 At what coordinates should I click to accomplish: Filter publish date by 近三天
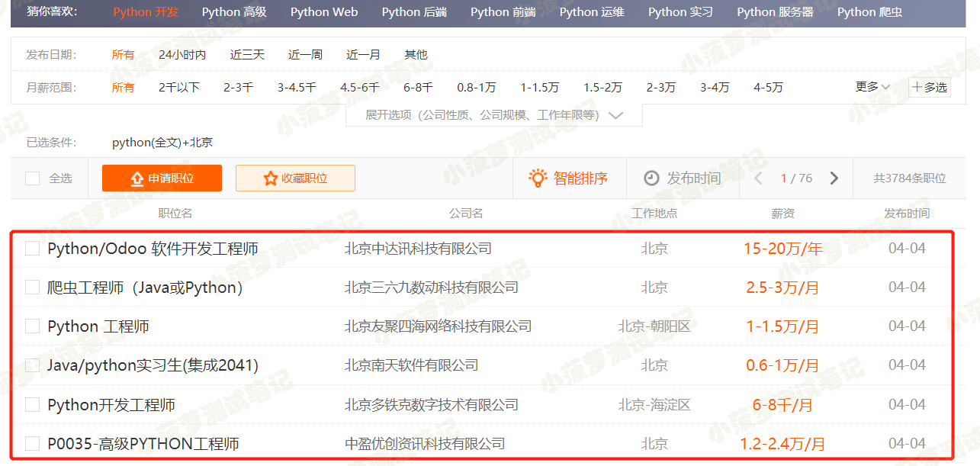click(x=247, y=55)
